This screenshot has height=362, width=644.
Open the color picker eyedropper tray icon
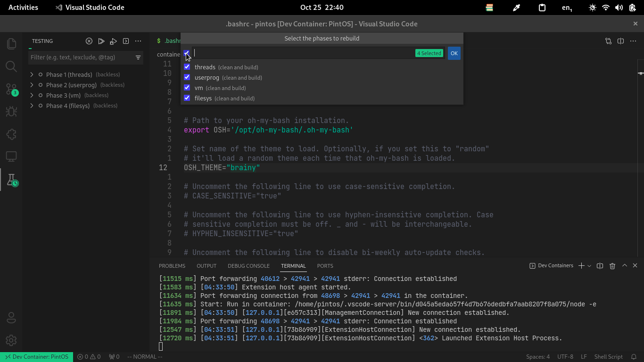point(516,8)
